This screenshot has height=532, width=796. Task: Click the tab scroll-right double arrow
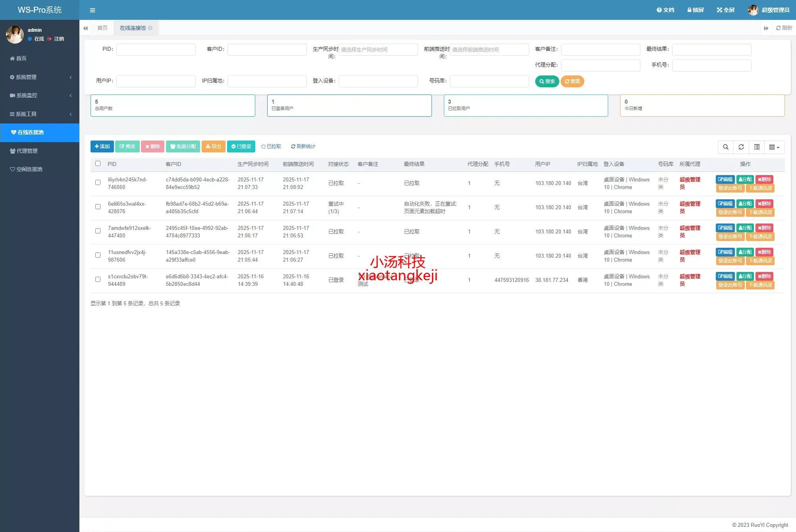click(x=766, y=28)
